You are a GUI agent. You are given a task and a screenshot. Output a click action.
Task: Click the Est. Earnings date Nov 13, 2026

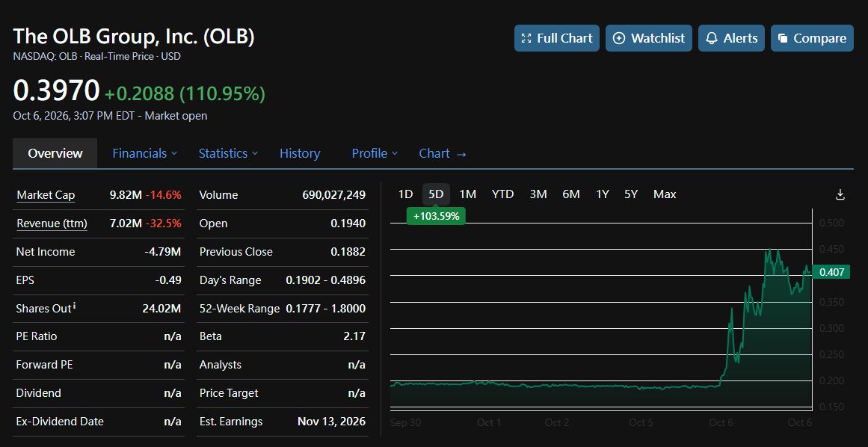[332, 422]
